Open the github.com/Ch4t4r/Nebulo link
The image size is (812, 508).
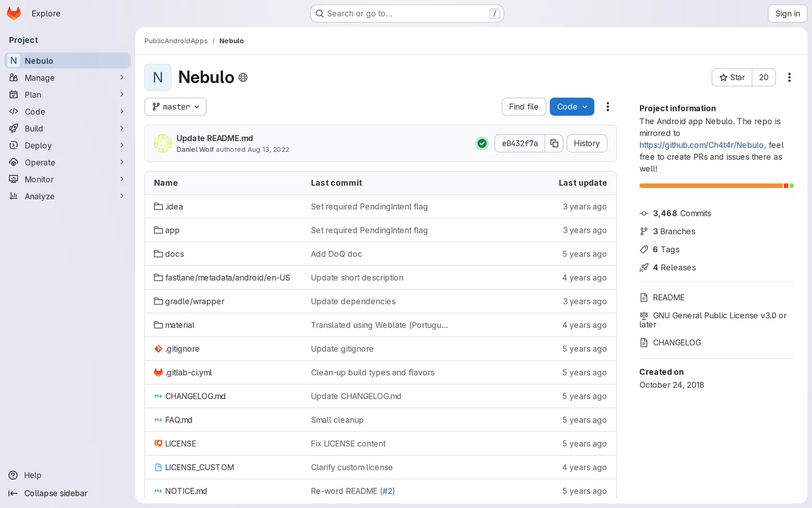coord(701,145)
